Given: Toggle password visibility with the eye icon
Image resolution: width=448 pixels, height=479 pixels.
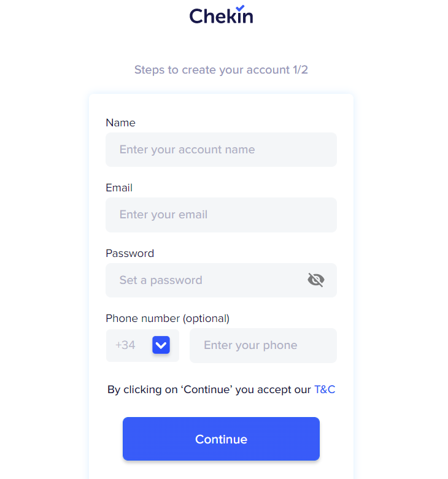Looking at the screenshot, I should pyautogui.click(x=315, y=280).
